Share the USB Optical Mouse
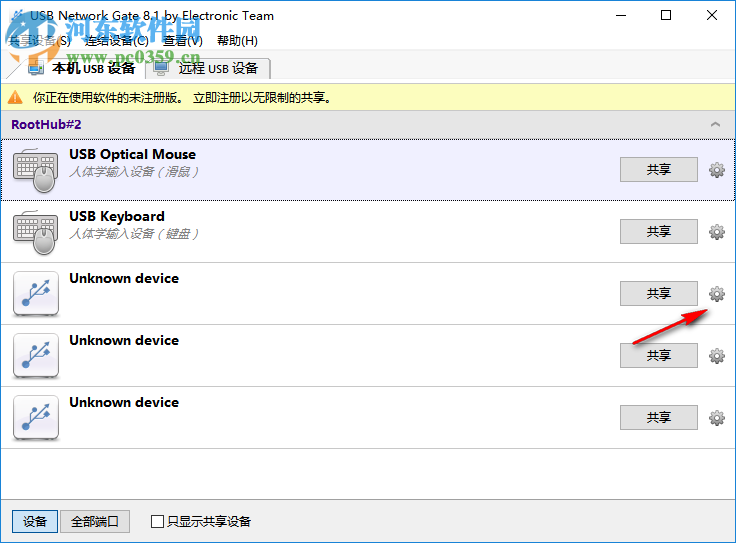736x543 pixels. coord(659,169)
